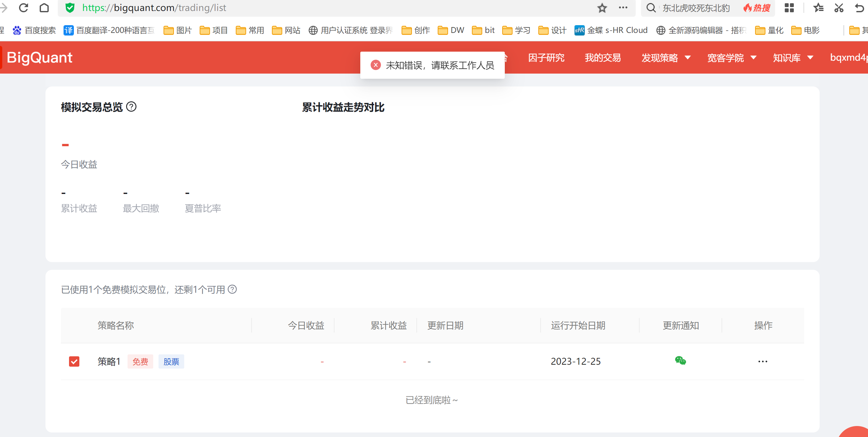Open the 我的交易 navigation item
Viewport: 868px width, 437px height.
[603, 58]
